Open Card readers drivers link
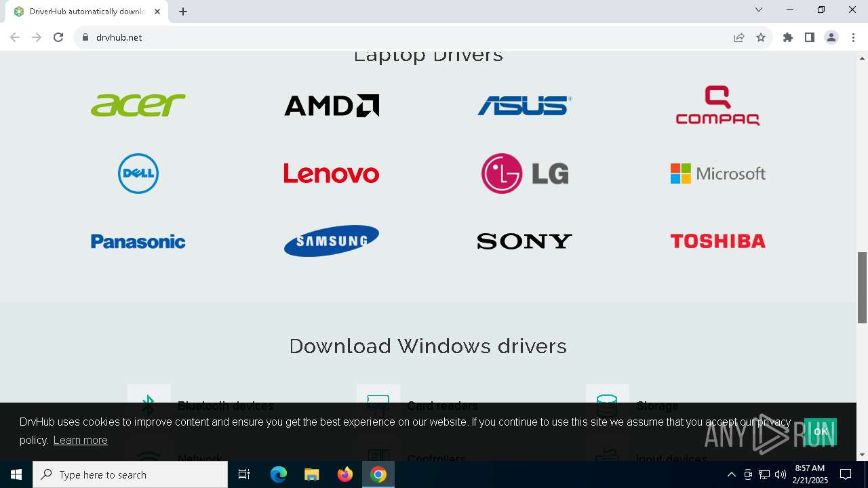Viewport: 868px width, 488px height. tap(442, 405)
